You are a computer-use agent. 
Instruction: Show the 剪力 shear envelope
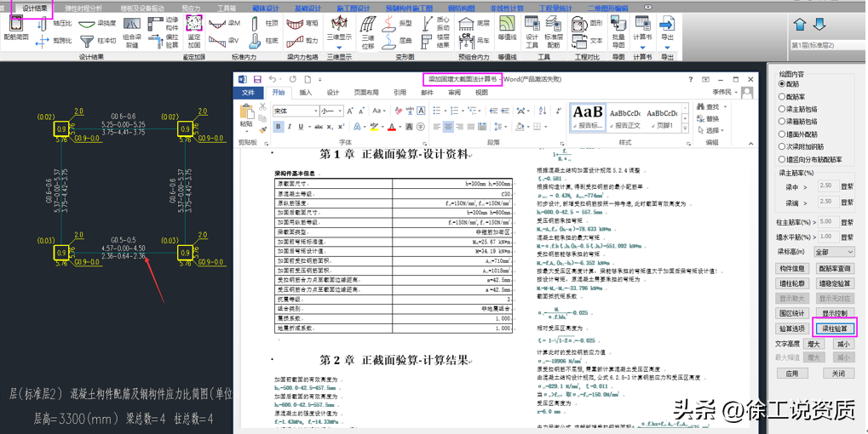pyautogui.click(x=302, y=41)
